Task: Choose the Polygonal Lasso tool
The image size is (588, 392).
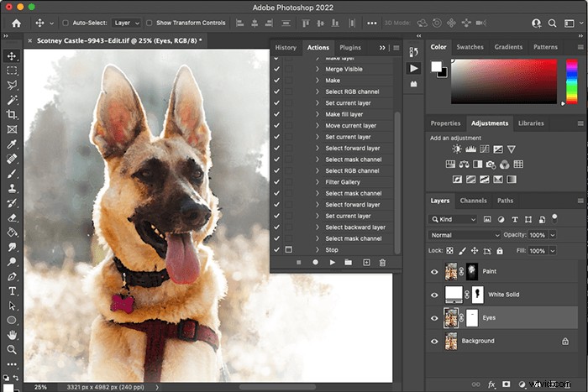Action: click(x=12, y=85)
